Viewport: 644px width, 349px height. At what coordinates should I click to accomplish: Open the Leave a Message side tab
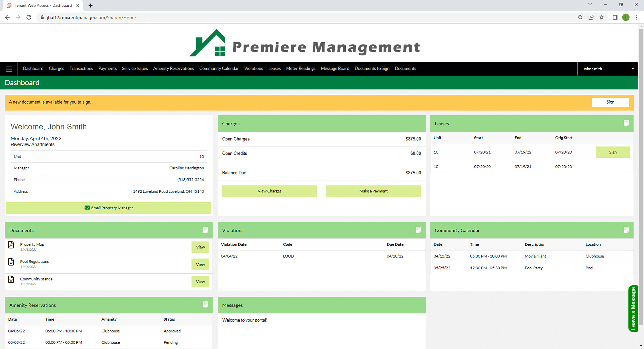633,309
